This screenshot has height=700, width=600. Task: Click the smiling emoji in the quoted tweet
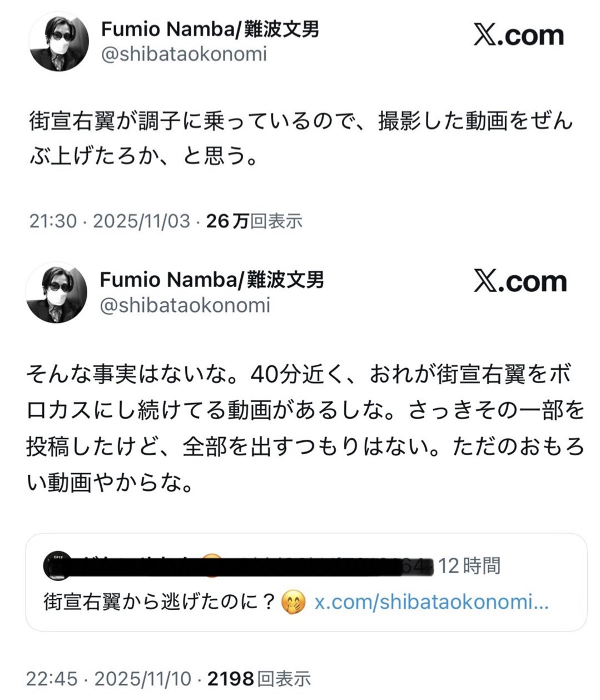[x=294, y=602]
